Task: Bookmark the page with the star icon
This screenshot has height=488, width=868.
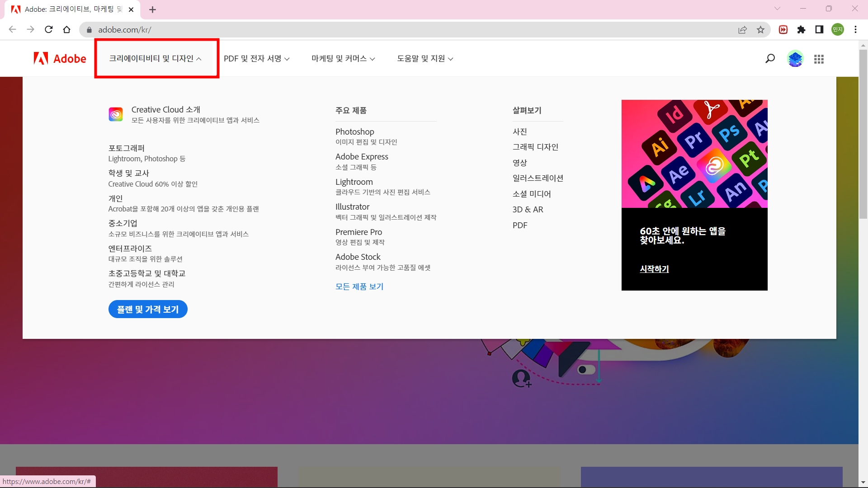Action: click(x=761, y=30)
